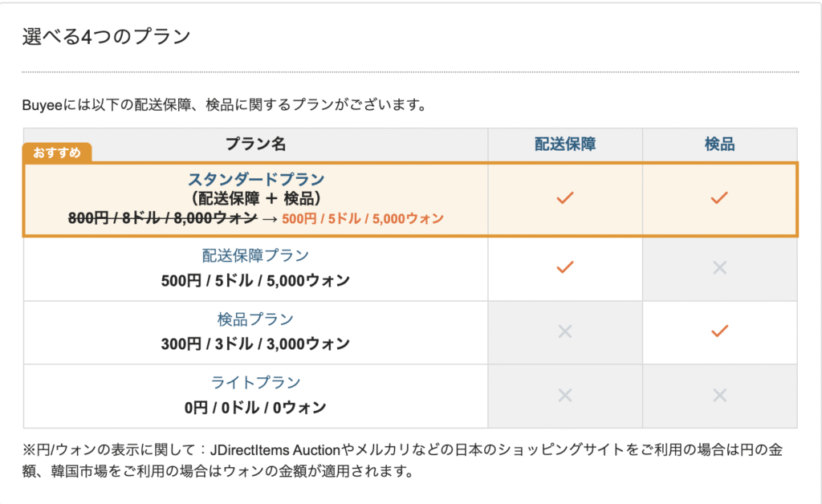Click standard plan's 配送保障 checkmark
822x504 pixels.
[565, 198]
